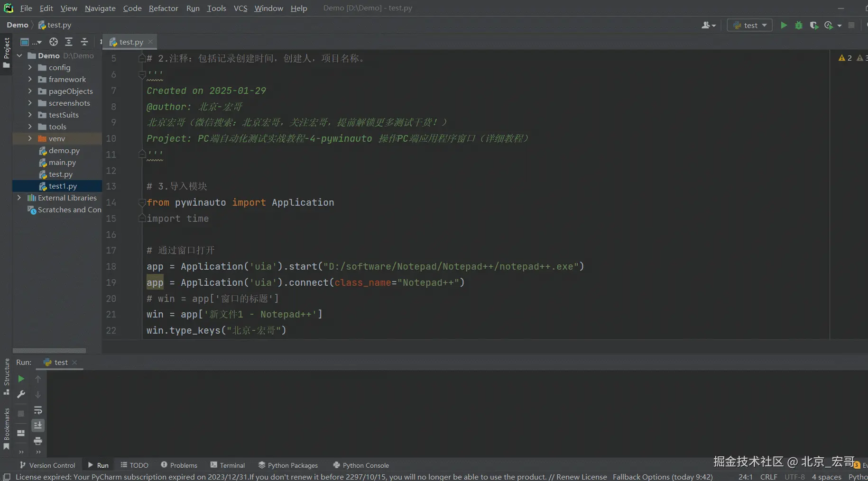This screenshot has height=481, width=868.
Task: Open the Python Packages tool window
Action: (x=288, y=465)
